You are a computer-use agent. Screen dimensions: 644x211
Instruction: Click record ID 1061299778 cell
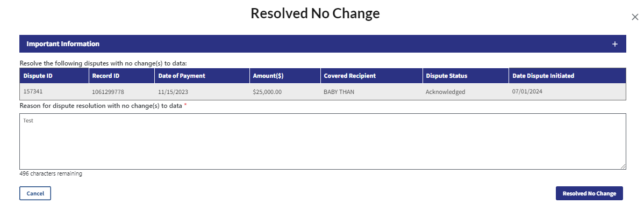coord(121,92)
